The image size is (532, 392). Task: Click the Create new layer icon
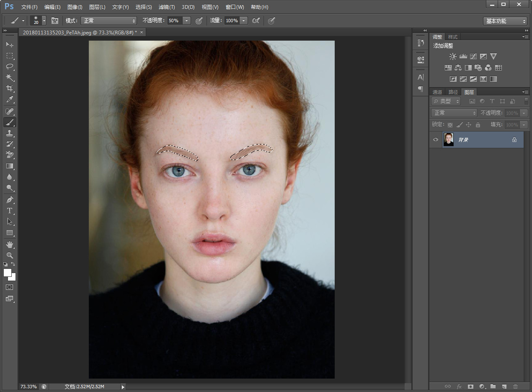pos(504,386)
